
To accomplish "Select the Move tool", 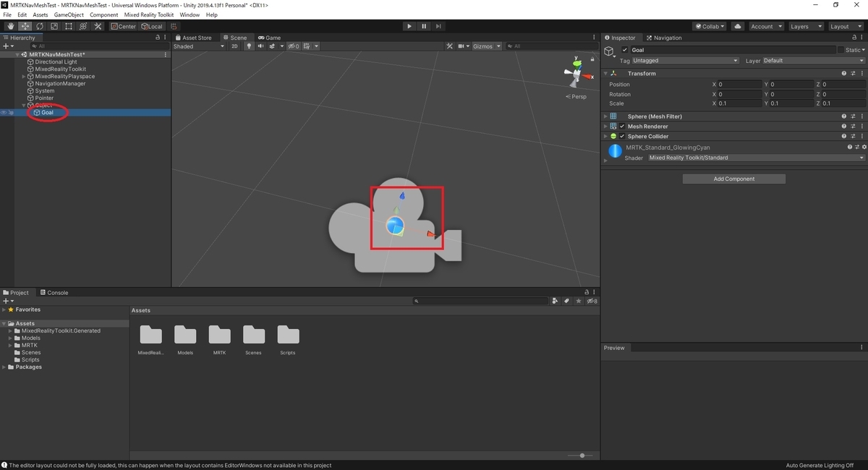I will (x=25, y=27).
